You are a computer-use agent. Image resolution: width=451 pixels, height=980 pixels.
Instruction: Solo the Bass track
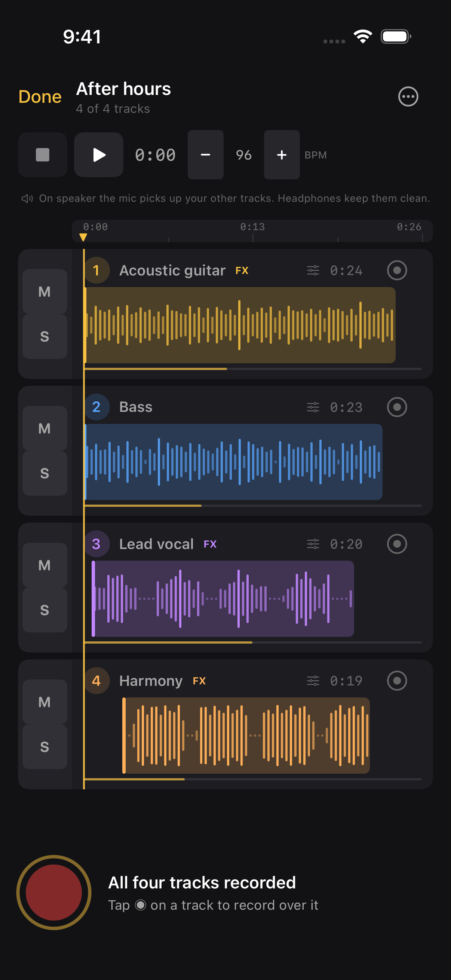tap(45, 473)
